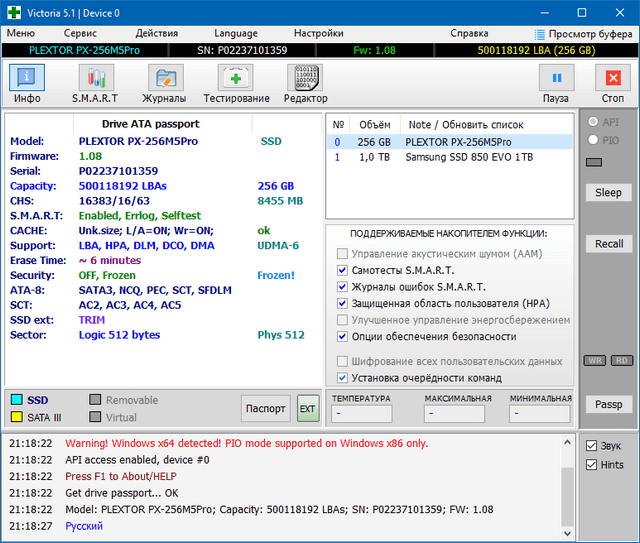Select the API radio button
The width and height of the screenshot is (640, 543).
(593, 122)
